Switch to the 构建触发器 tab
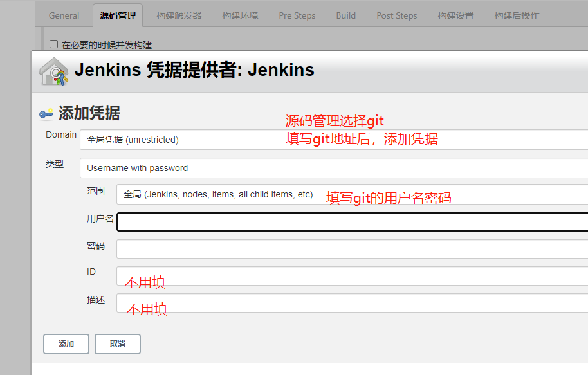Viewport: 588px width, 375px height. (x=179, y=15)
